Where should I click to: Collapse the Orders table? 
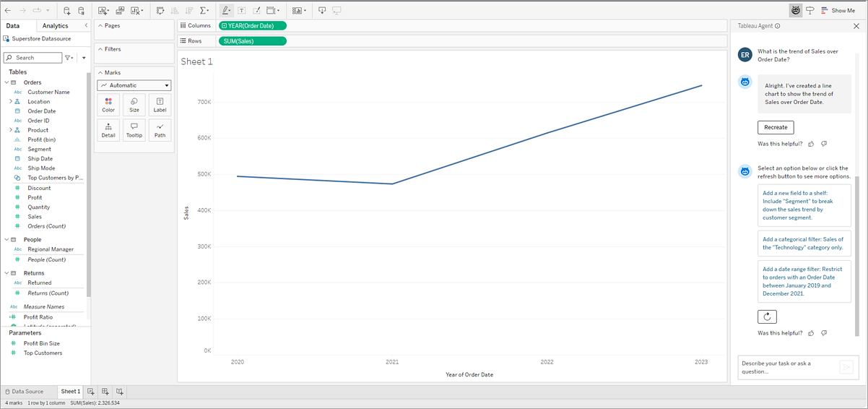coord(7,82)
